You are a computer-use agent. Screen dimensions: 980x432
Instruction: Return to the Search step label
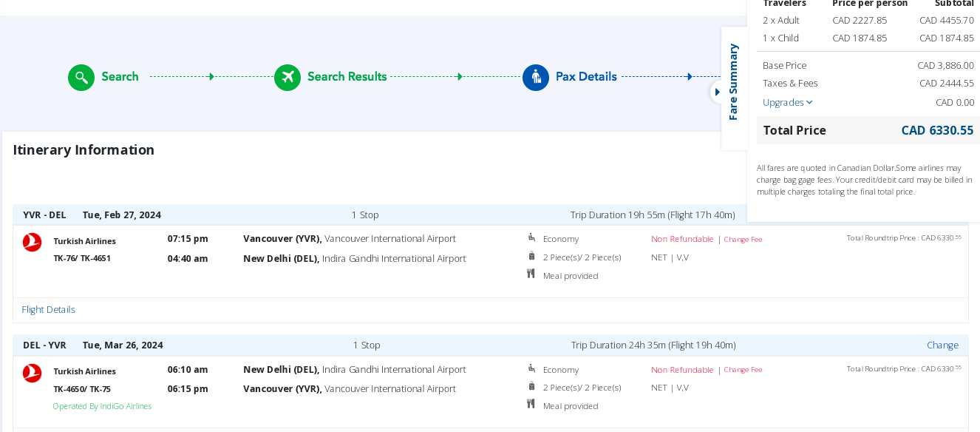(x=120, y=77)
